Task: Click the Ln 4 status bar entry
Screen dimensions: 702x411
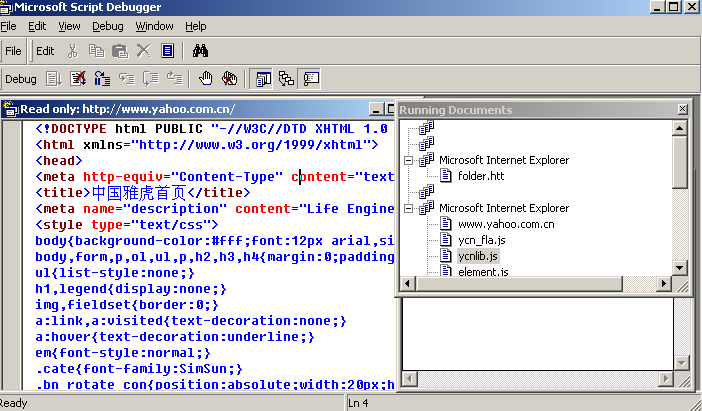Action: coord(358,403)
